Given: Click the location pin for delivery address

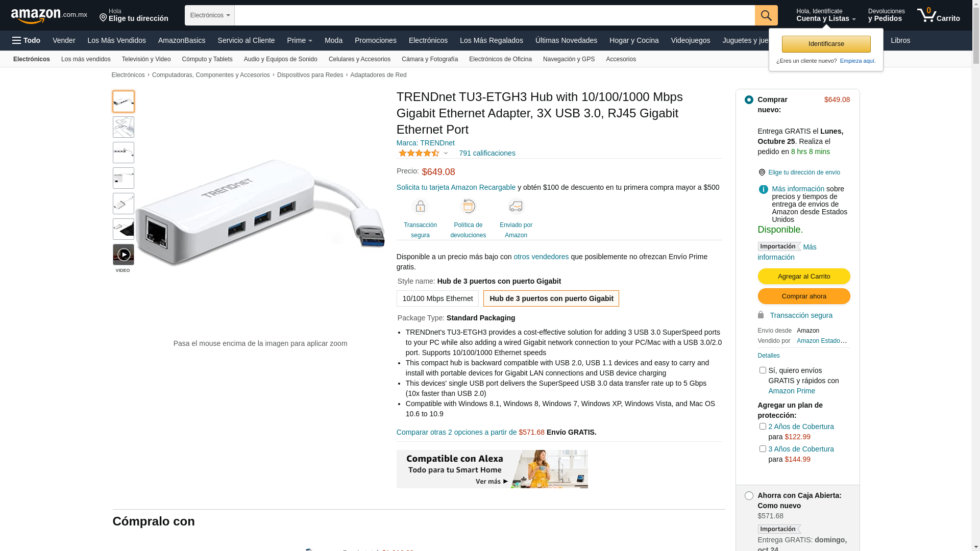Looking at the screenshot, I should [762, 172].
